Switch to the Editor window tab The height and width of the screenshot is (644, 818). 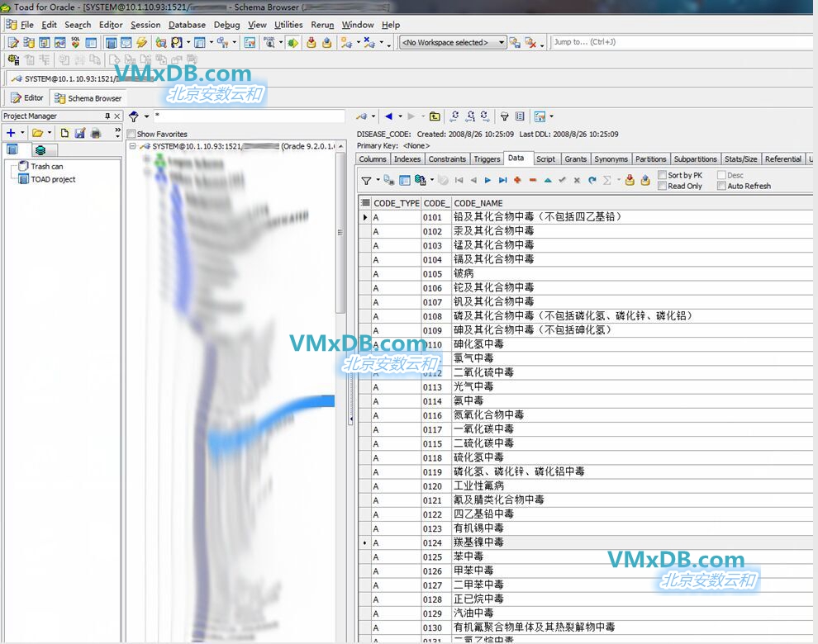(x=27, y=98)
